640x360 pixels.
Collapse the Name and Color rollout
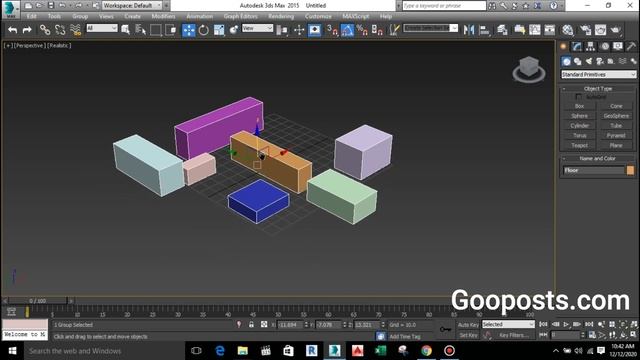point(598,158)
